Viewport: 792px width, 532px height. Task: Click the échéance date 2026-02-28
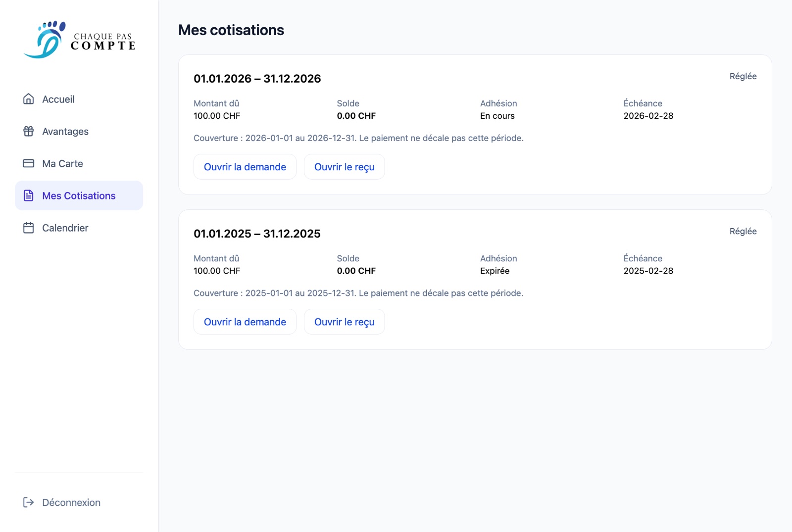[648, 116]
